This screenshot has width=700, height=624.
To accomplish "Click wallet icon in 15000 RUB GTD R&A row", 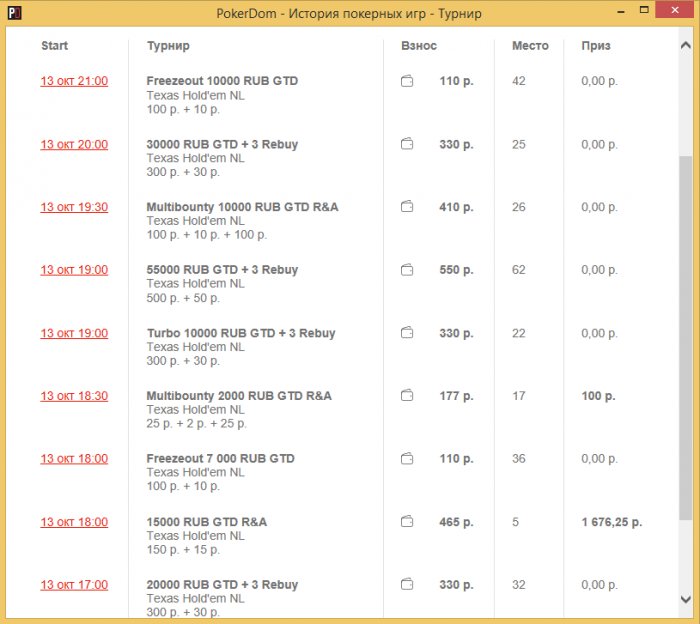I will click(x=407, y=521).
